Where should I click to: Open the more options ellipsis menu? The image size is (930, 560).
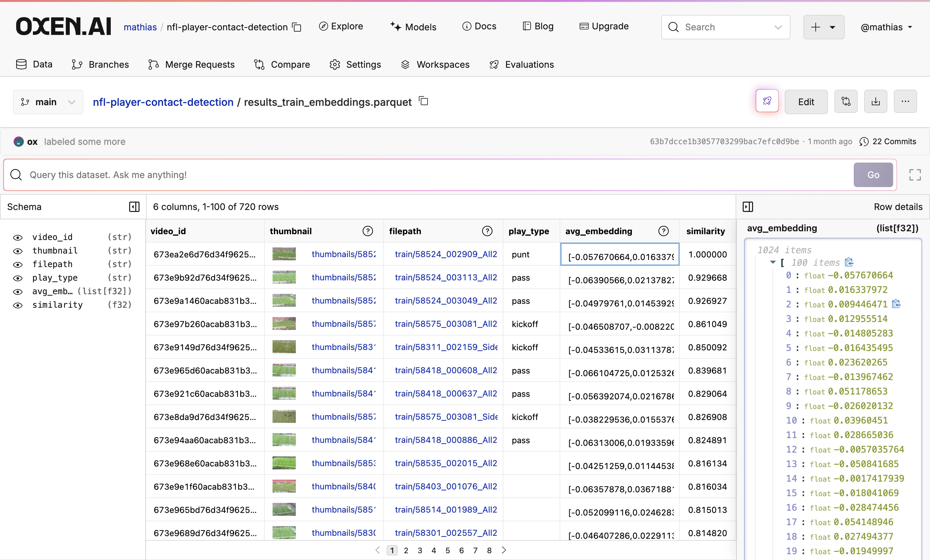(x=905, y=101)
